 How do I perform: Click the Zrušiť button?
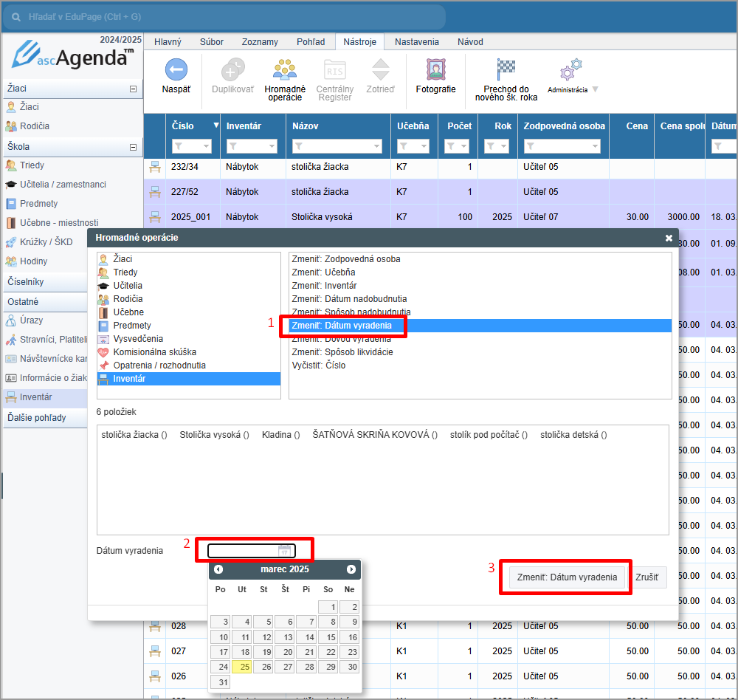coord(647,577)
